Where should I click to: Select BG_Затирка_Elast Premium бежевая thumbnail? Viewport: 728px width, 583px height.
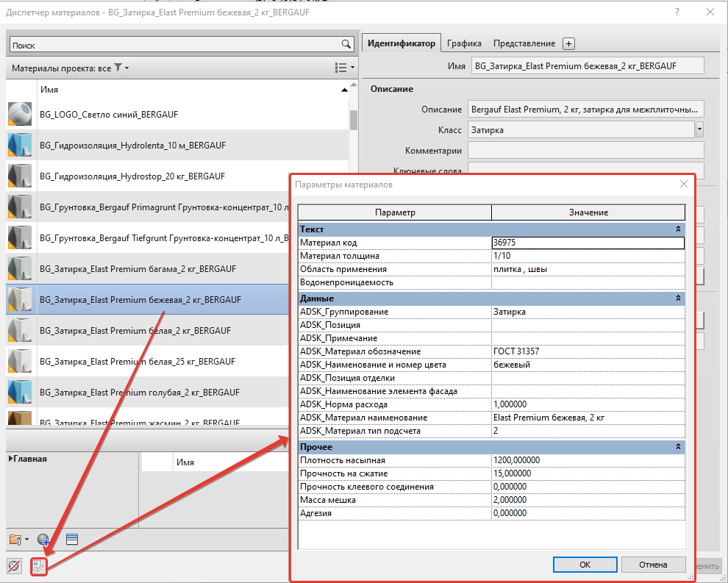pyautogui.click(x=20, y=299)
